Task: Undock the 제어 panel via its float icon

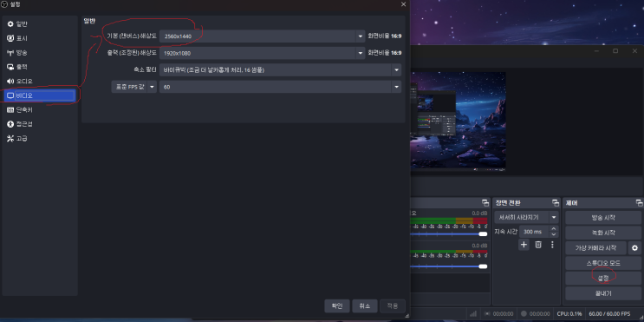Action: click(639, 203)
